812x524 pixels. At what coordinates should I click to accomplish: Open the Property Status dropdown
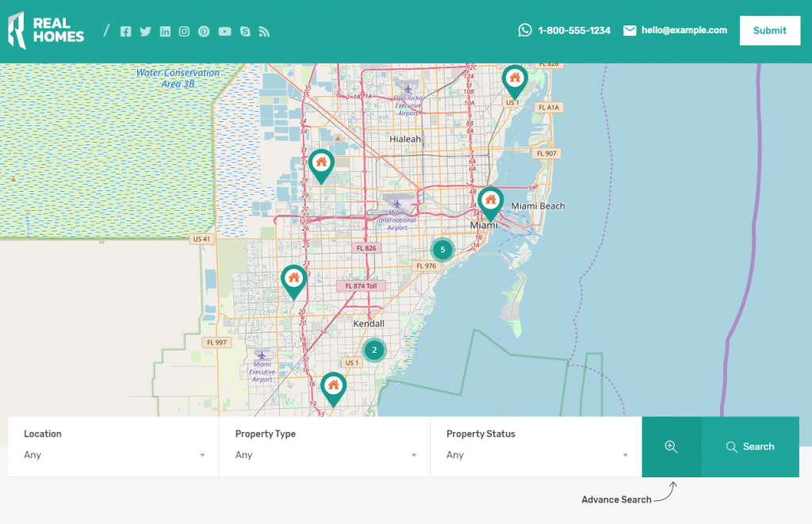coord(536,446)
